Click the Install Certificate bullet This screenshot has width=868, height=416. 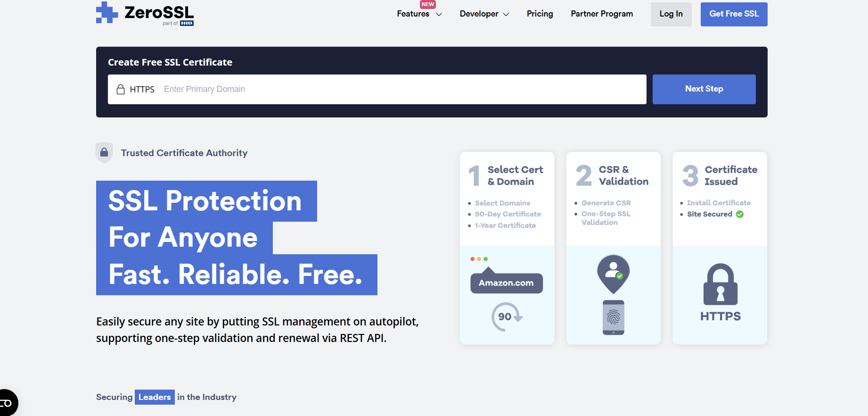(x=719, y=203)
